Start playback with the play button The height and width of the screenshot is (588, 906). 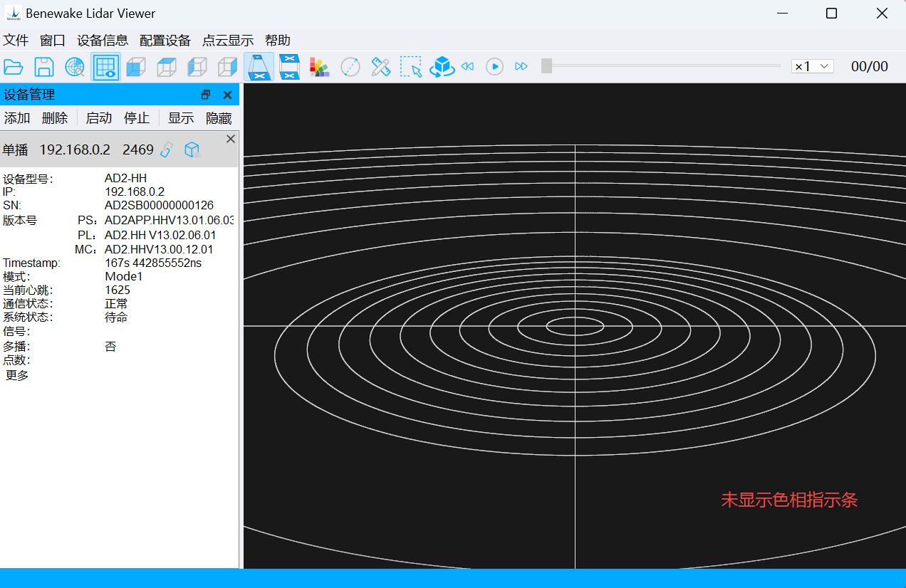494,66
